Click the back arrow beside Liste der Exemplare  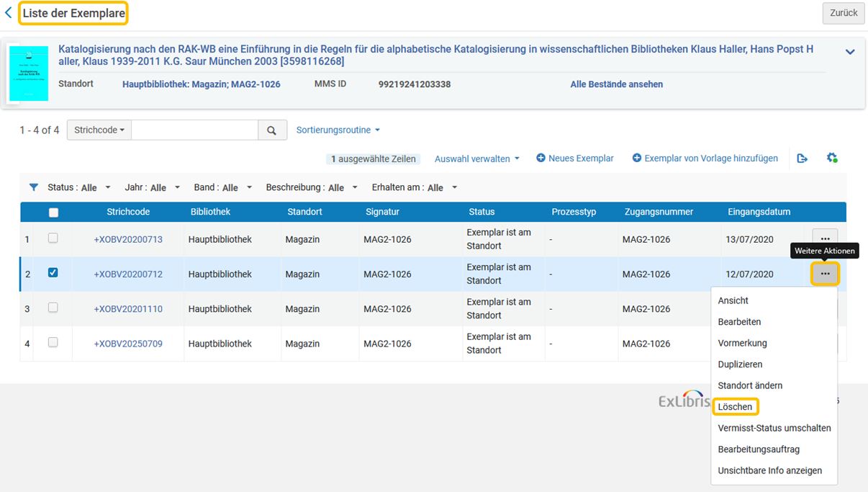point(8,13)
